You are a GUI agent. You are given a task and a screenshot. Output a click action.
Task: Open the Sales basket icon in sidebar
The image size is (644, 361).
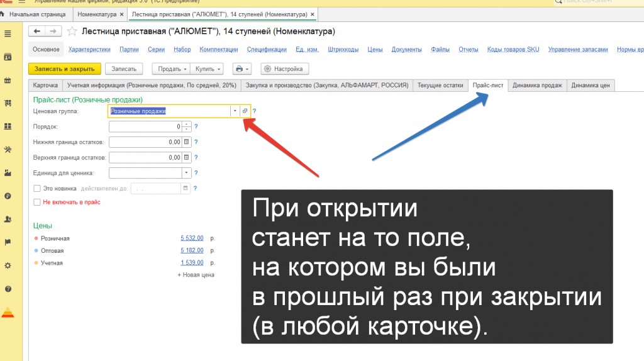tap(8, 80)
